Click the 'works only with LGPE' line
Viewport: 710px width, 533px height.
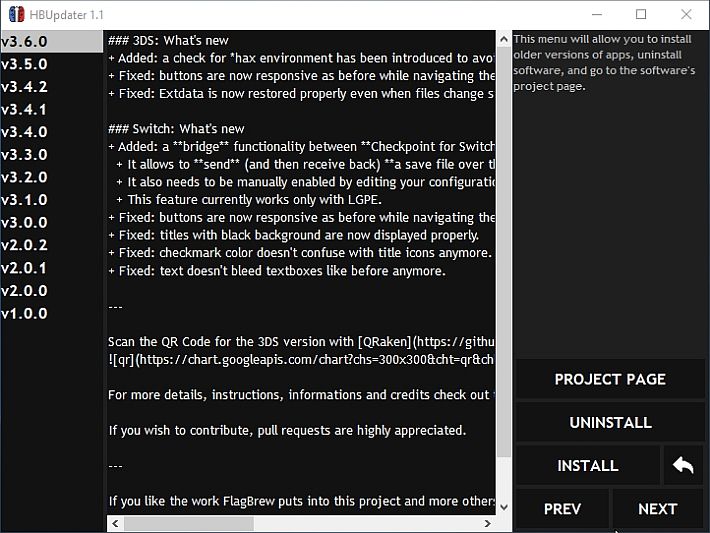click(x=249, y=200)
